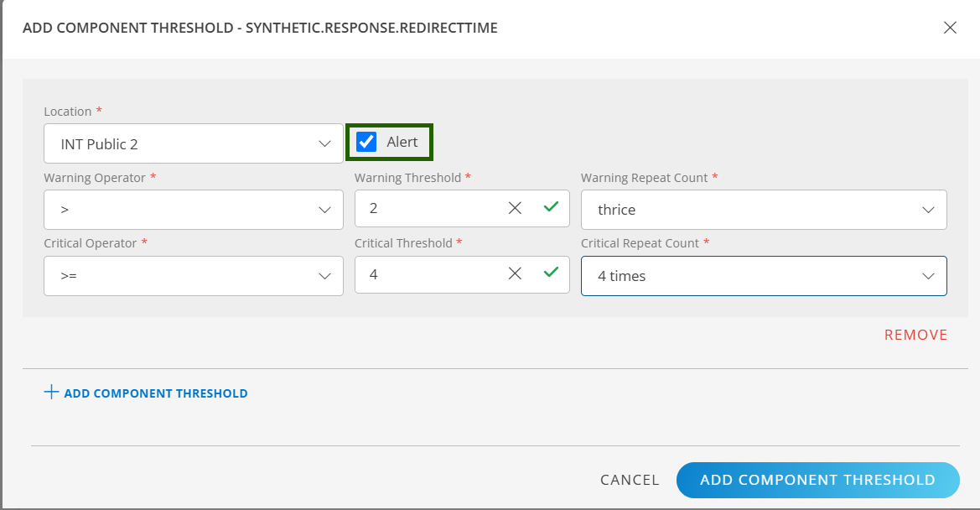The width and height of the screenshot is (980, 510).
Task: Expand the Warning Repeat Count dropdown
Action: coord(763,210)
